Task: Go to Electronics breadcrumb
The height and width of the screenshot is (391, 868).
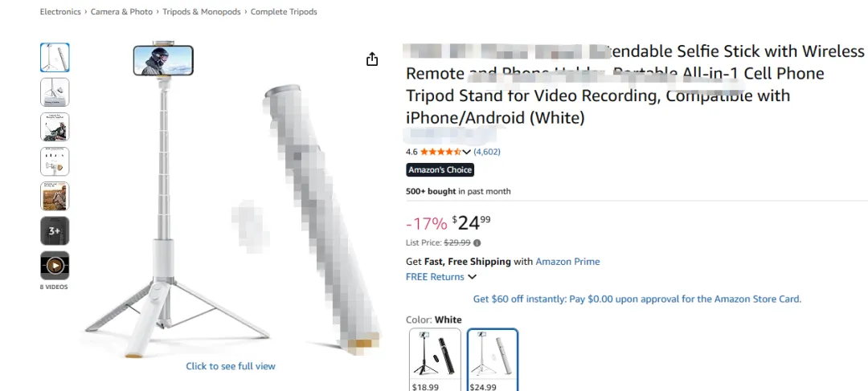Action: pyautogui.click(x=60, y=12)
